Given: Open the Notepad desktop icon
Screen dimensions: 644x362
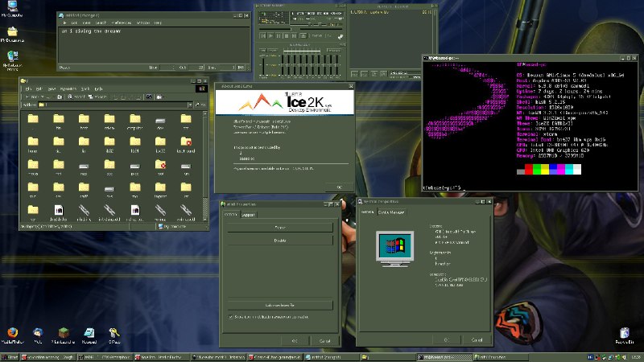Looking at the screenshot, I should (89, 335).
